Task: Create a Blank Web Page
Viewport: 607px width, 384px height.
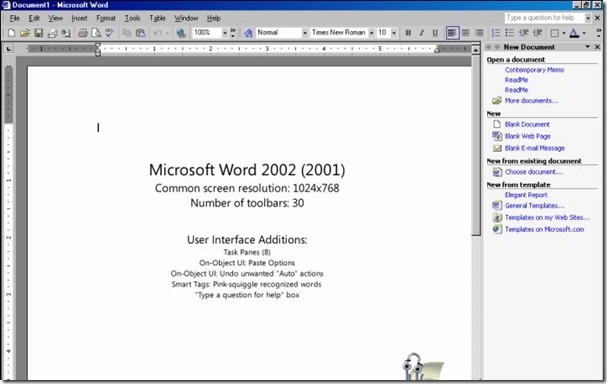Action: click(528, 136)
